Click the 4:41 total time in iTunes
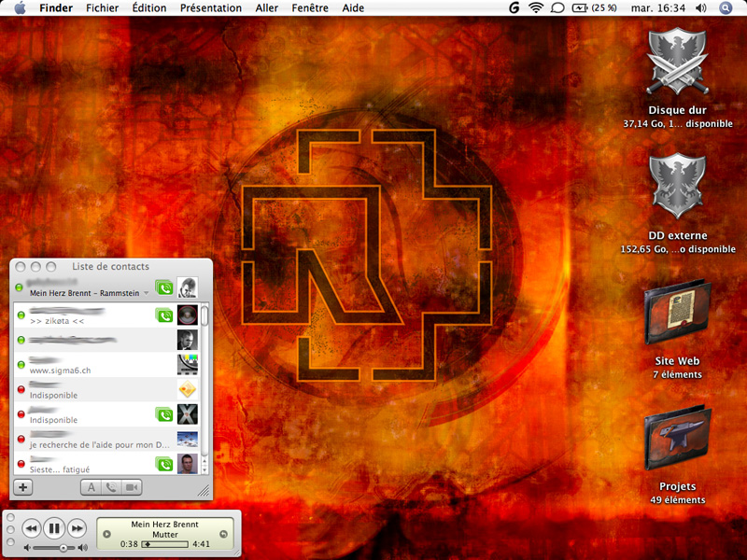747x560 pixels. click(201, 544)
